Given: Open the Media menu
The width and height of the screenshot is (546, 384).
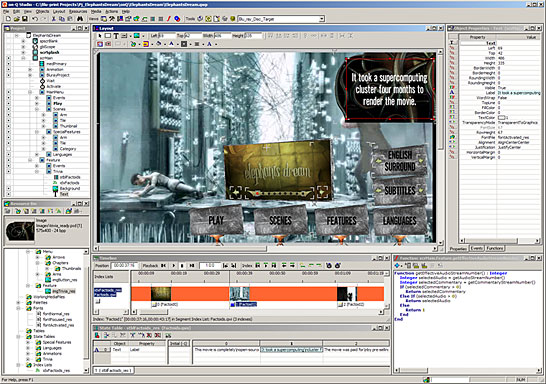Looking at the screenshot, I should (x=96, y=11).
